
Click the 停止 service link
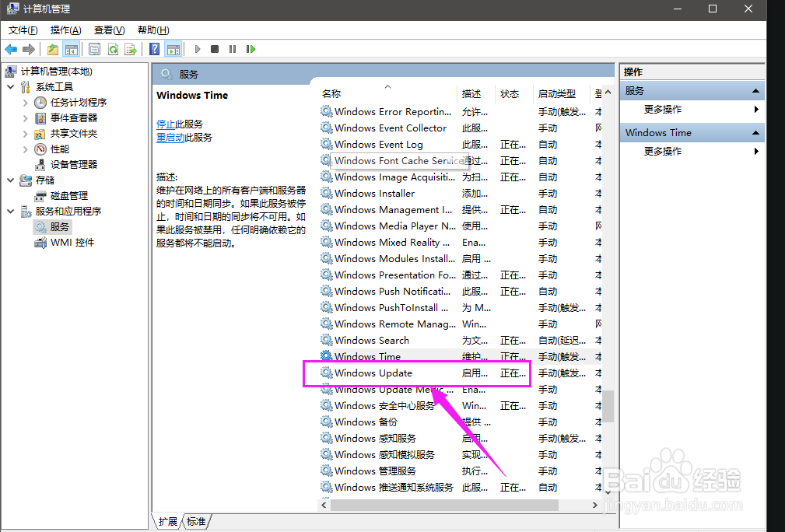(166, 124)
